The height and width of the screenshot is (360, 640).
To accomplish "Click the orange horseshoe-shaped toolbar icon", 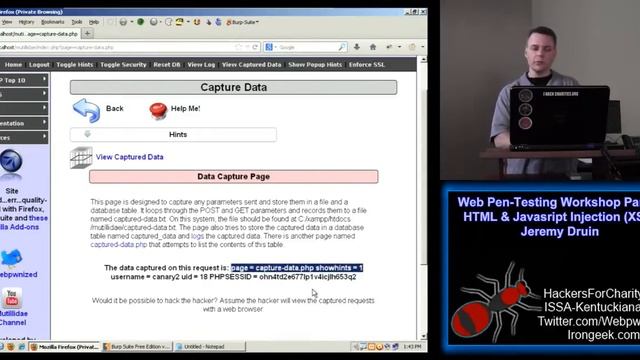I will click(197, 22).
